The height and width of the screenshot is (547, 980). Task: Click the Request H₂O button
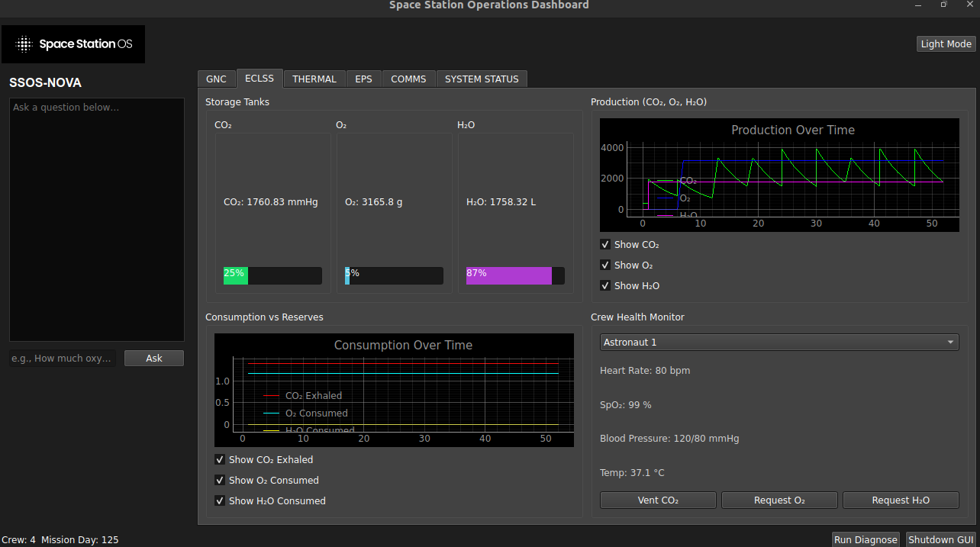point(901,500)
